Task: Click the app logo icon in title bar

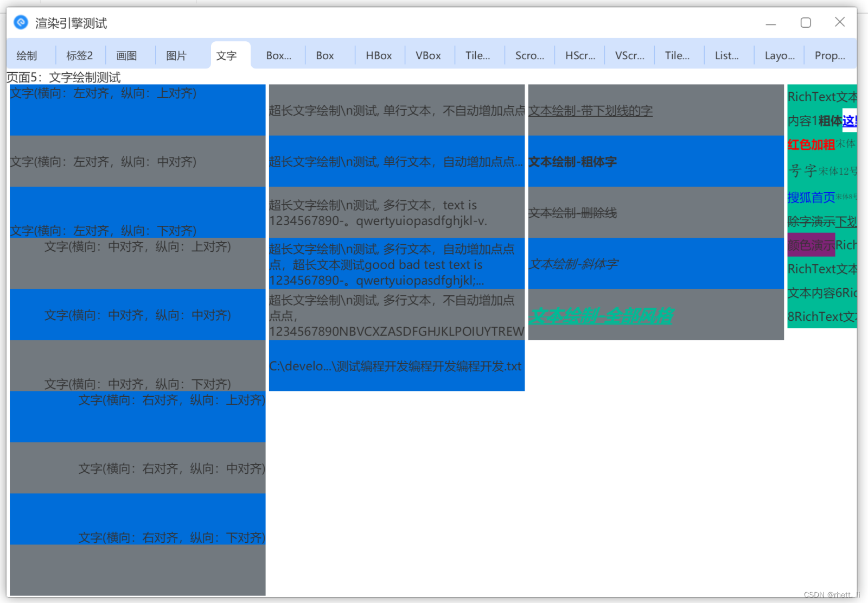Action: (x=21, y=22)
